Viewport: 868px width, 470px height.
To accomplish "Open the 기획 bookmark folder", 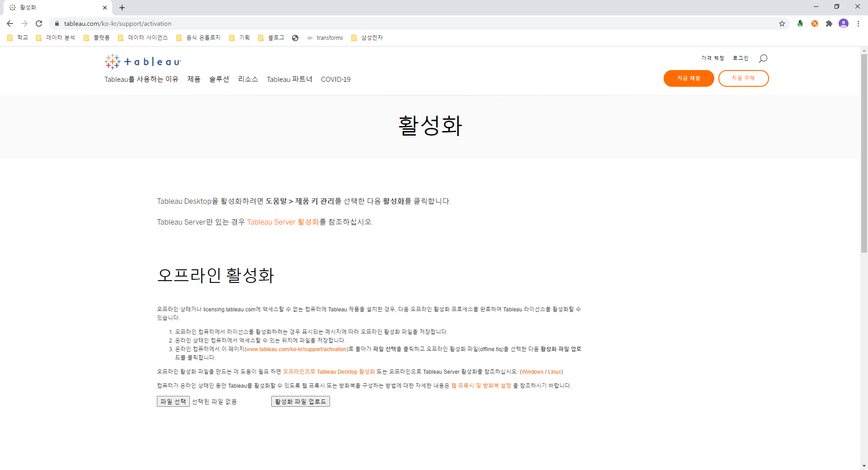I will (x=240, y=38).
